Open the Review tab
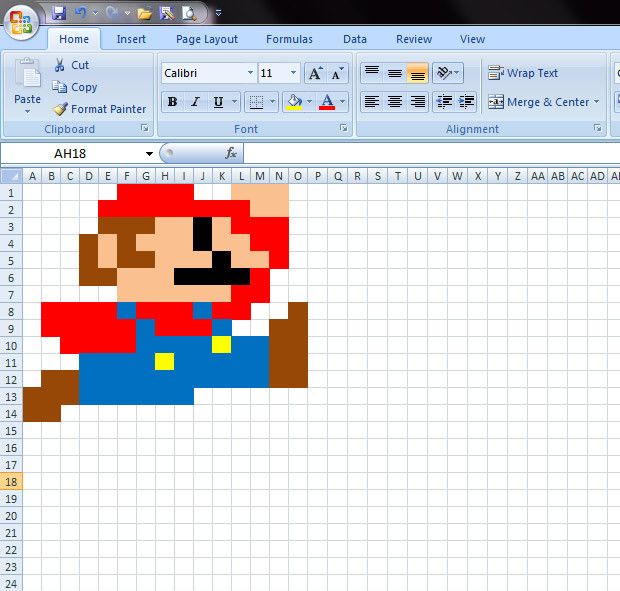The height and width of the screenshot is (591, 620). (x=414, y=39)
